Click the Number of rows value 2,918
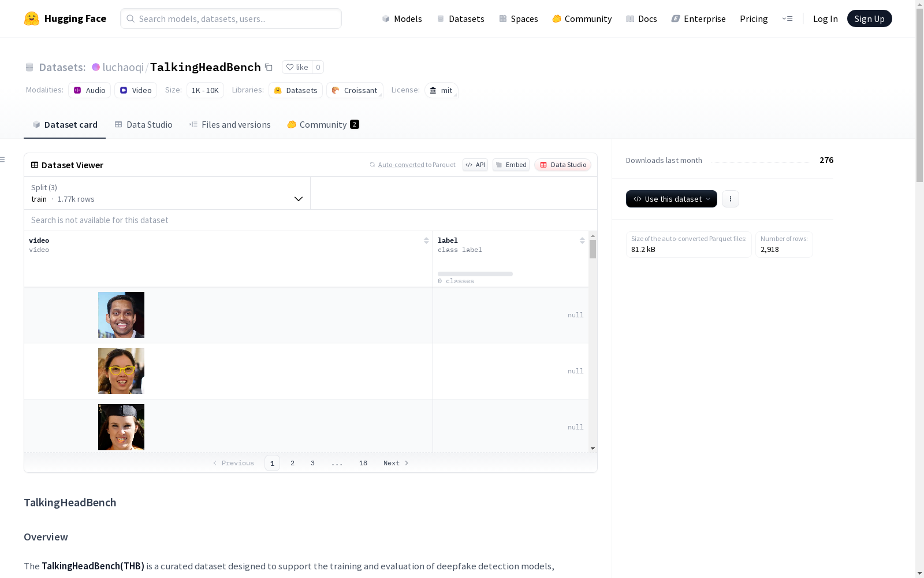 pos(770,250)
